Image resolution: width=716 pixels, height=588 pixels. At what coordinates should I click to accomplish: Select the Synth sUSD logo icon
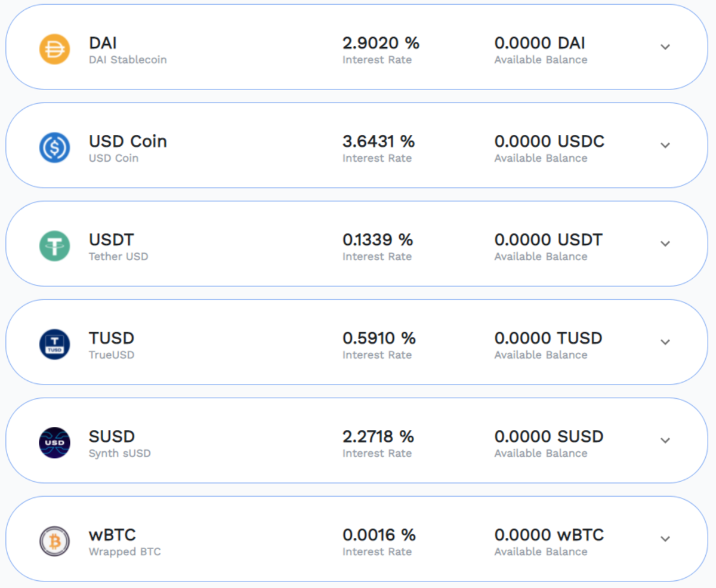(54, 441)
